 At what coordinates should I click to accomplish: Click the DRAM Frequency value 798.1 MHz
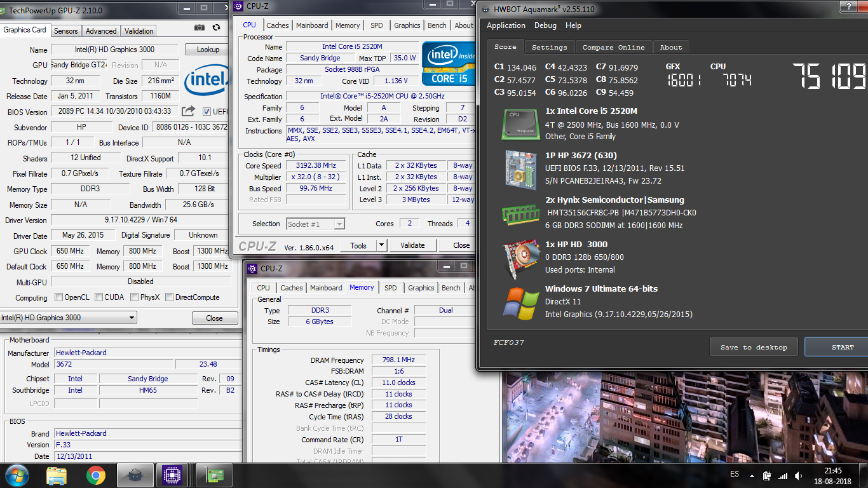pyautogui.click(x=398, y=360)
